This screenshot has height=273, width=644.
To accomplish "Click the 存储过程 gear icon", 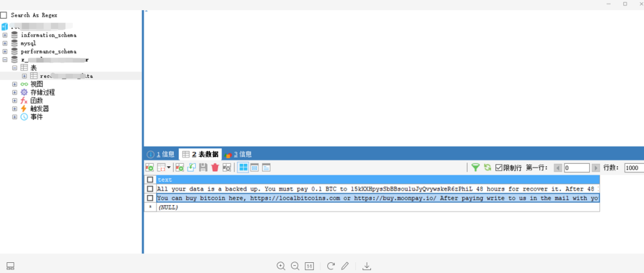I will [24, 92].
